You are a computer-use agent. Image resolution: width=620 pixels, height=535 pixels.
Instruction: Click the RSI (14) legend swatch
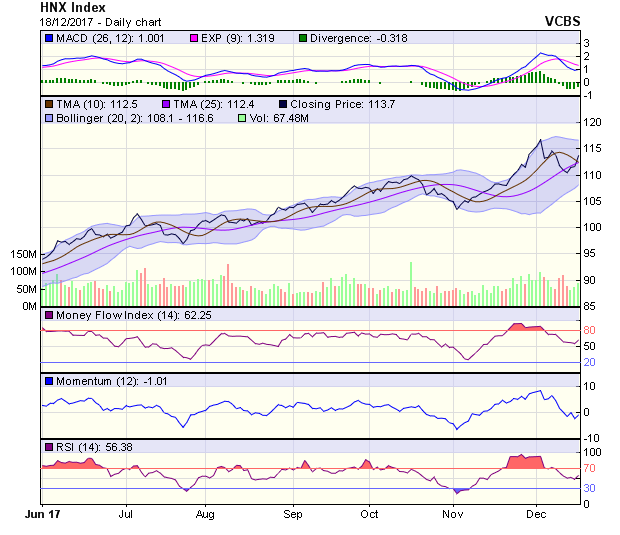(49, 446)
